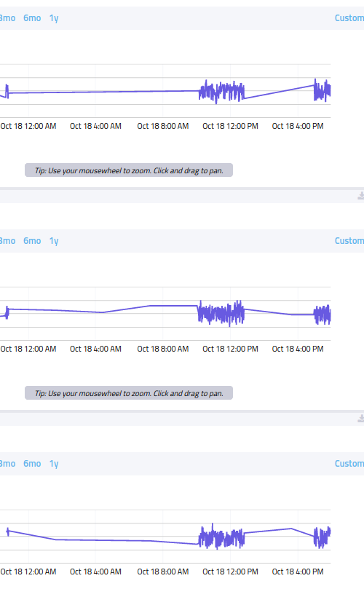Select 1y range in middle chart
The height and width of the screenshot is (589, 364).
click(x=54, y=241)
